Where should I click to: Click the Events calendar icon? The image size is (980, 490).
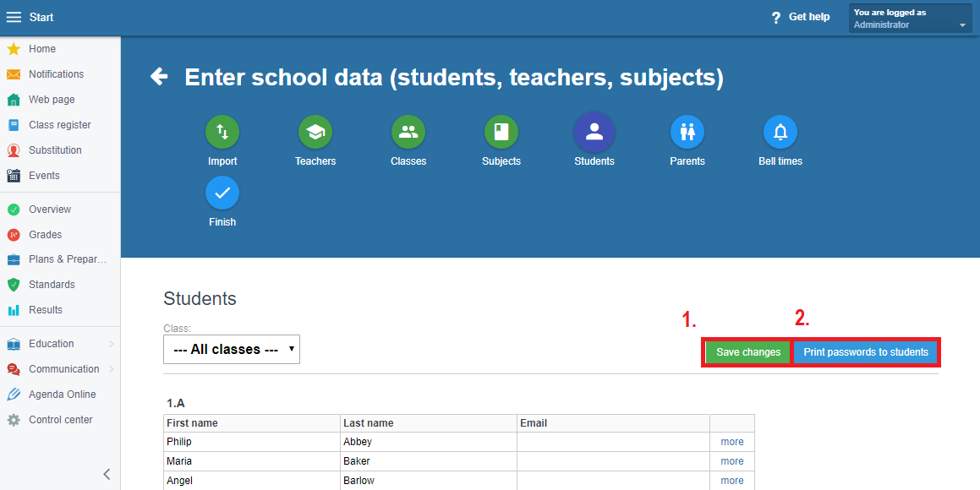[14, 176]
